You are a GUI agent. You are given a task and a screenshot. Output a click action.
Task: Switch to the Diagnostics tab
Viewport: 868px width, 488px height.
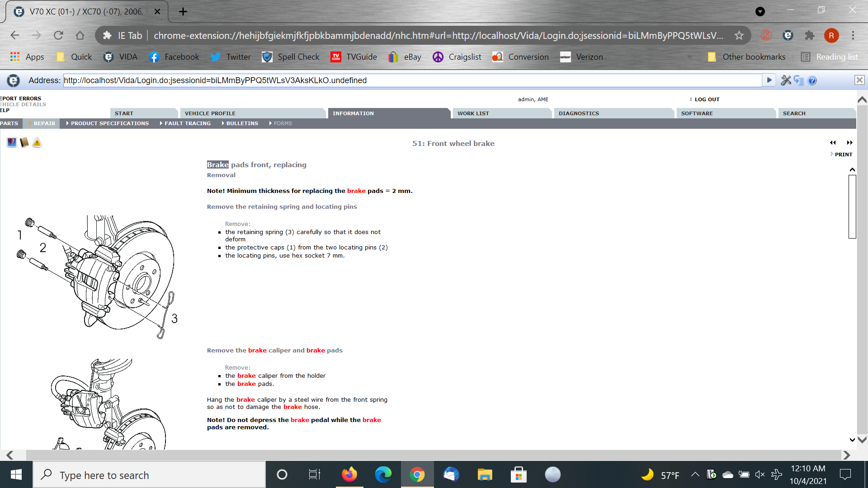click(579, 113)
